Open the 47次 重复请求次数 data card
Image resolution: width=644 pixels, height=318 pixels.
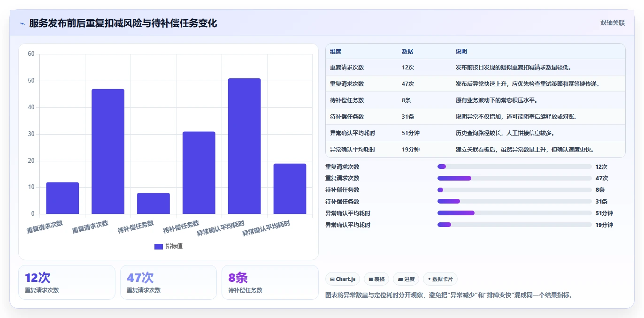[x=169, y=282]
